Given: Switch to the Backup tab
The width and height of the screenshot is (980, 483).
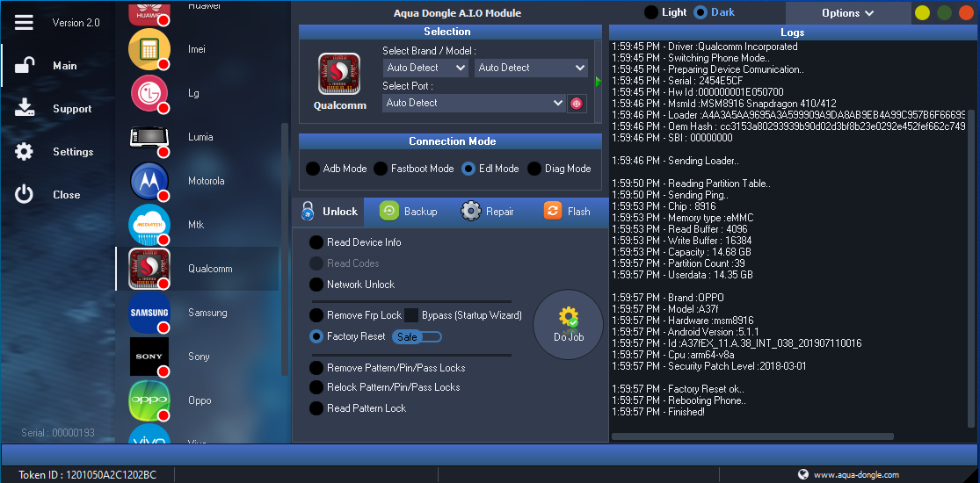Looking at the screenshot, I should tap(409, 211).
